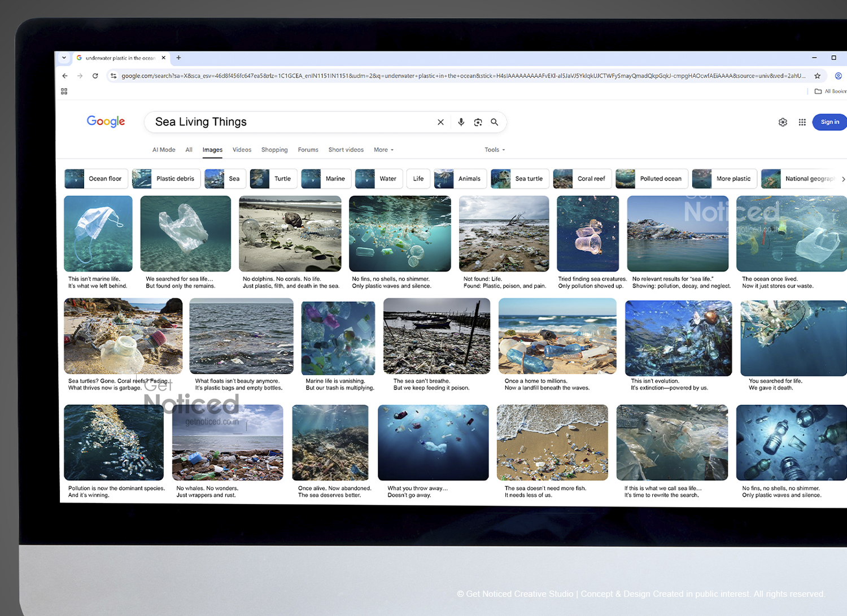
Task: Bookmark this page with the star icon
Action: (818, 75)
